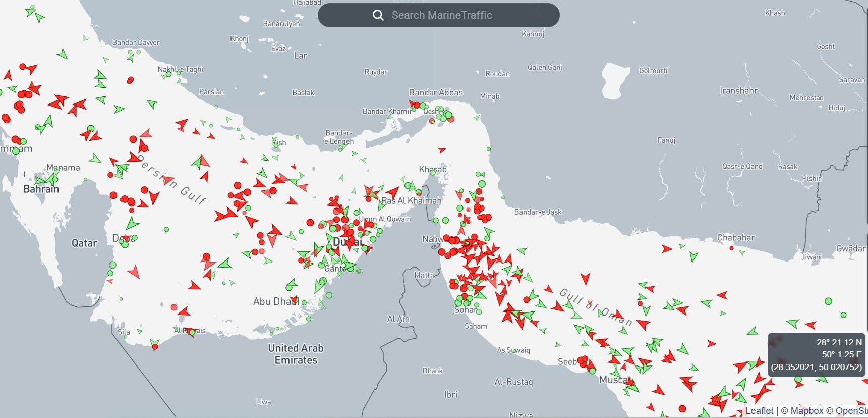This screenshot has width=868, height=418.
Task: Click the Bahrain country label
Action: 41,189
